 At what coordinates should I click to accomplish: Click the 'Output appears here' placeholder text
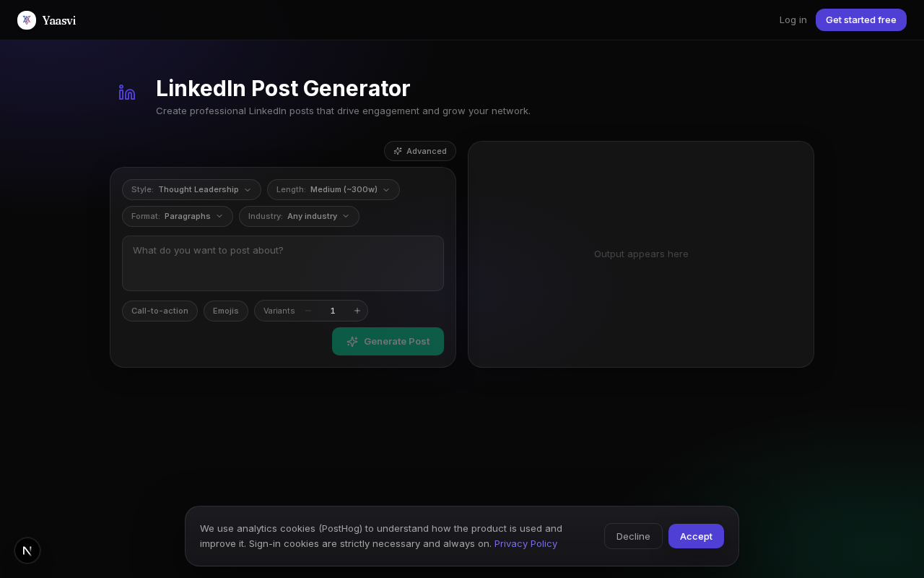[x=641, y=254]
